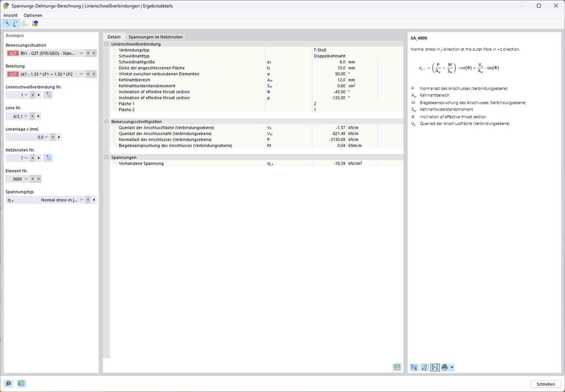Click the first toolbar icon below Ansicht
565x392 pixels.
pyautogui.click(x=6, y=24)
